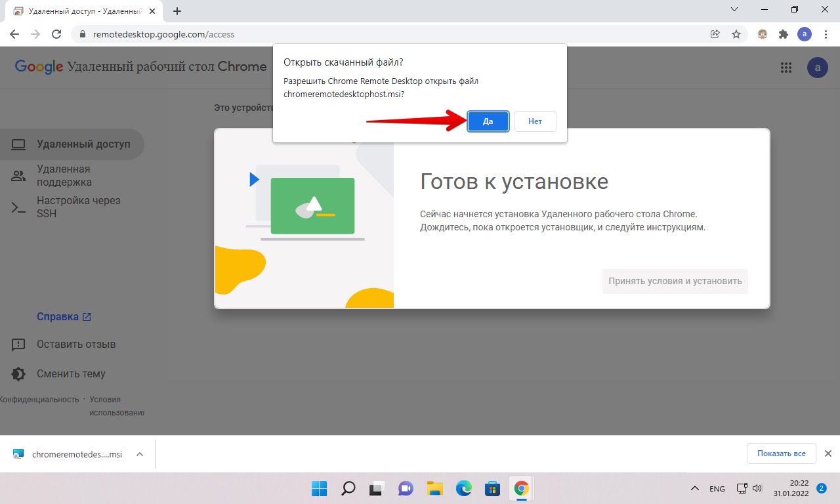
Task: Click the Сменить тему brightness icon
Action: (x=18, y=374)
